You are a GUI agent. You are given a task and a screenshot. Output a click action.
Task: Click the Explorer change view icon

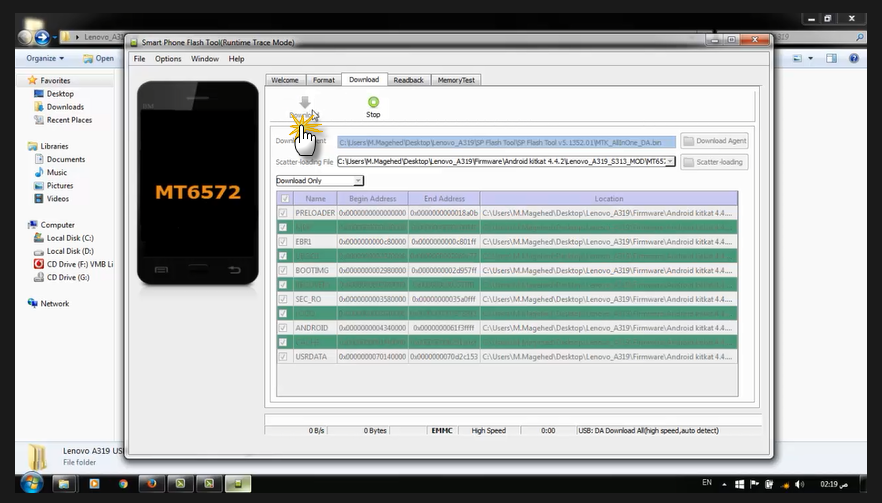coord(798,58)
